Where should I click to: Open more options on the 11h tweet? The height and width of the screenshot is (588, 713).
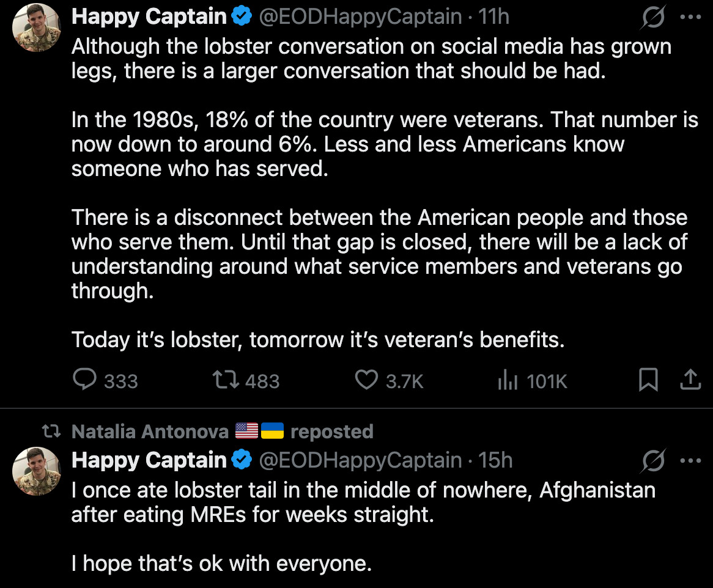690,17
